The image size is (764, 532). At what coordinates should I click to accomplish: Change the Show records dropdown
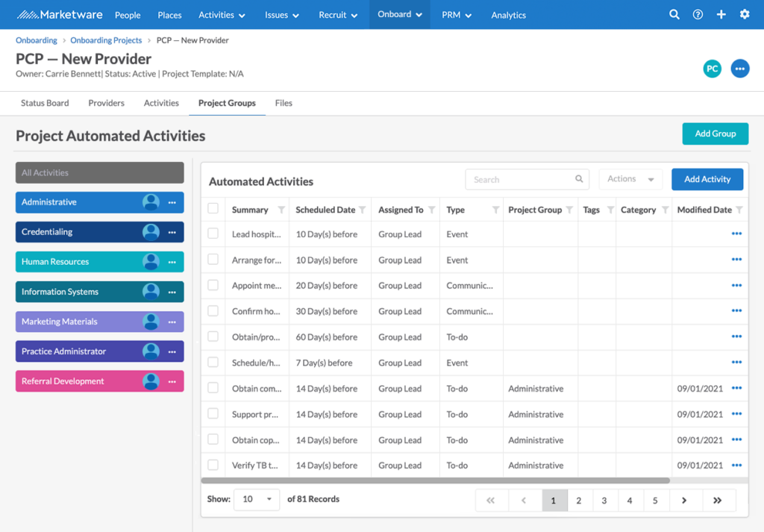(257, 499)
